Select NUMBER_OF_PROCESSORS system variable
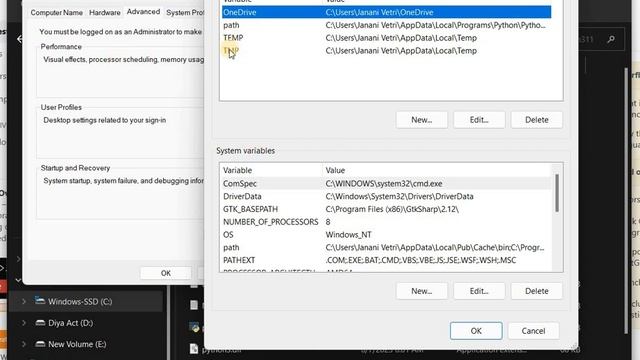This screenshot has height=360, width=640. [386, 222]
